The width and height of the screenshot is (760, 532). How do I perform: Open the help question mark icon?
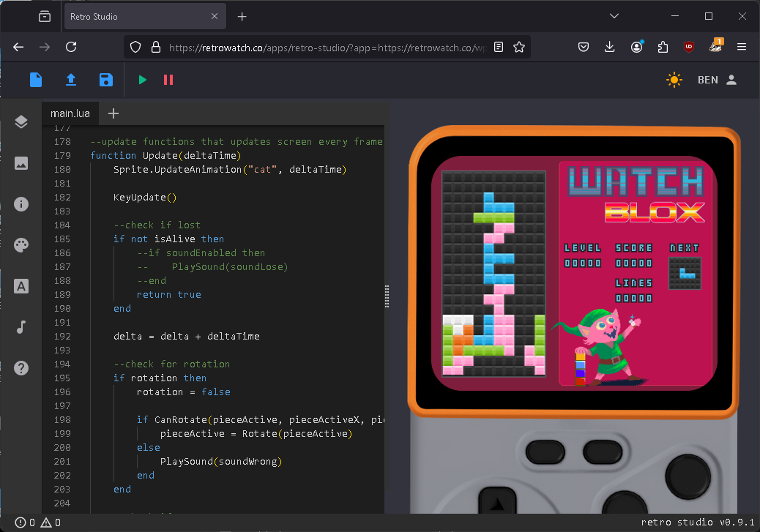[21, 368]
